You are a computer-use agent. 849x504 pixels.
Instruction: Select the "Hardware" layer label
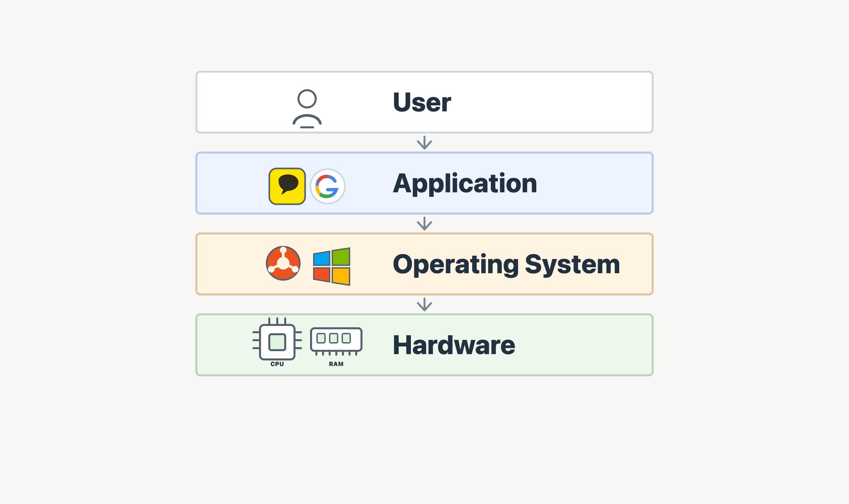pyautogui.click(x=454, y=345)
